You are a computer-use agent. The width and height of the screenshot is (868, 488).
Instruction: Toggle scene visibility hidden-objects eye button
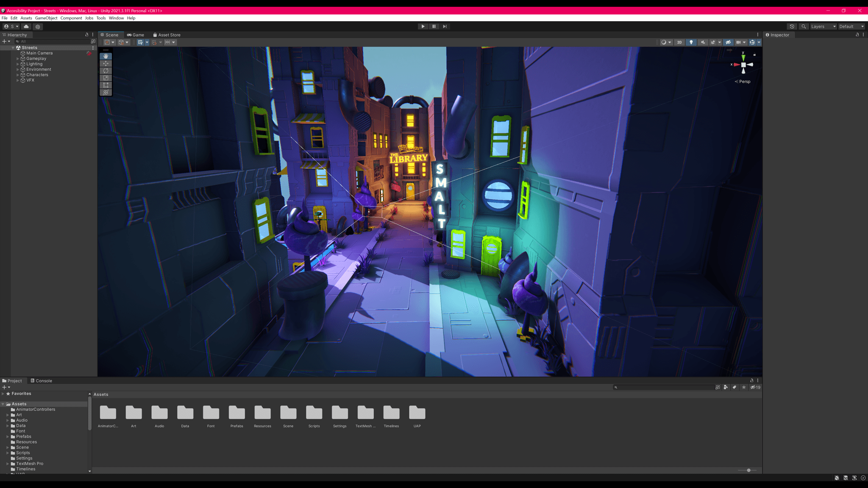[728, 42]
